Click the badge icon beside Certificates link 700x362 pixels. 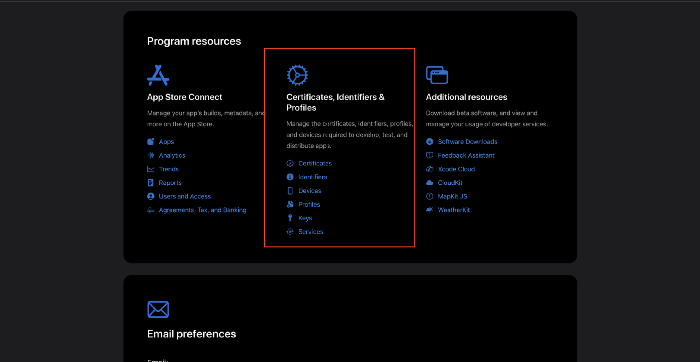pos(290,163)
